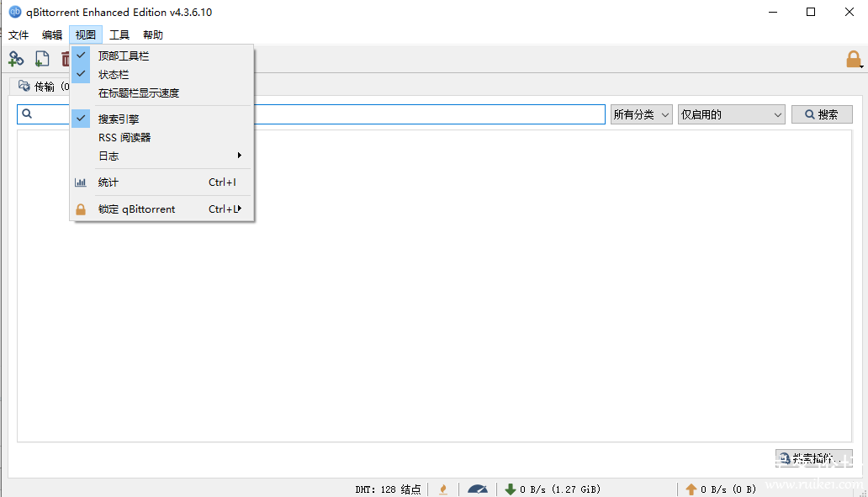Open the 帮助 menu
Viewport: 868px width, 497px height.
tap(153, 34)
